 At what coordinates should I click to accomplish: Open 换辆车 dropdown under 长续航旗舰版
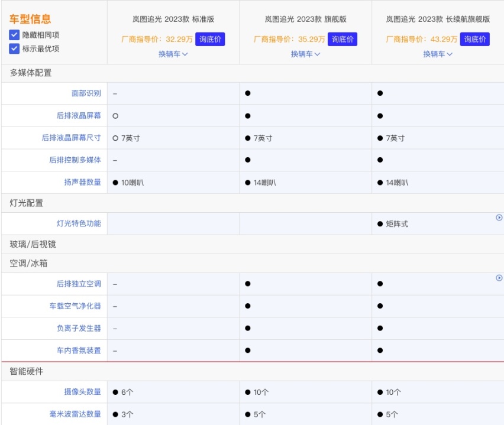(x=438, y=54)
